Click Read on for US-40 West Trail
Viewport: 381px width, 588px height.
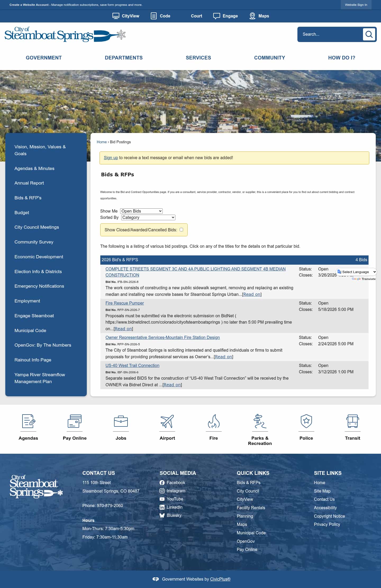click(172, 385)
